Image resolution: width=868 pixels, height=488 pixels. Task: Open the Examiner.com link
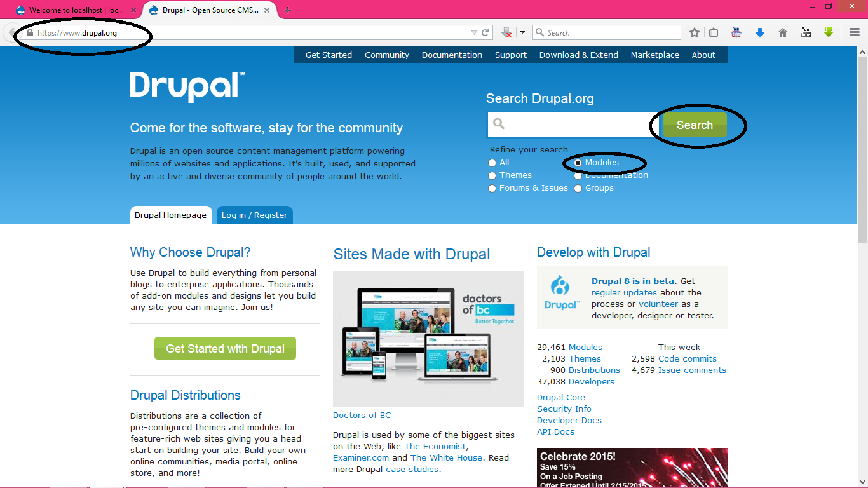click(361, 457)
